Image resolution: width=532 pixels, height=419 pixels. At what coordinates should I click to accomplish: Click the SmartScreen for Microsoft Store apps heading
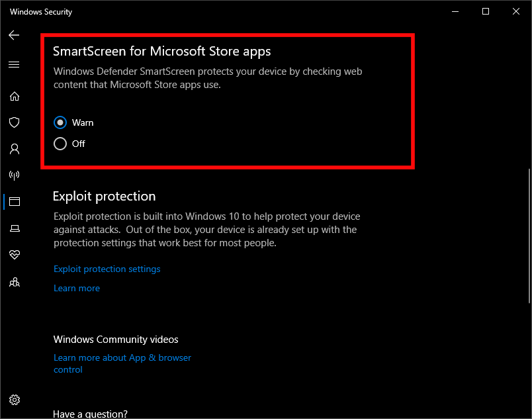click(162, 51)
